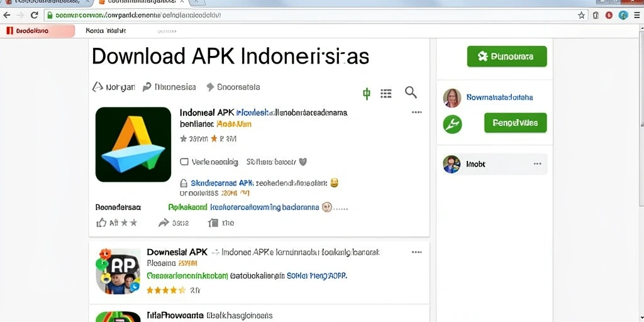The image size is (644, 322).
Task: Open the Indoneal APK title link
Action: [207, 112]
